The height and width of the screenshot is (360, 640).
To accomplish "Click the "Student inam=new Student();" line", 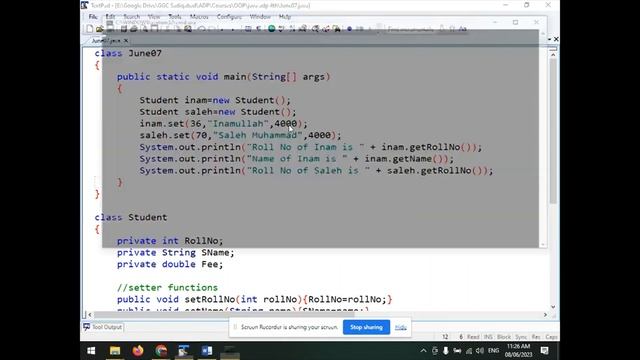I will (x=215, y=100).
